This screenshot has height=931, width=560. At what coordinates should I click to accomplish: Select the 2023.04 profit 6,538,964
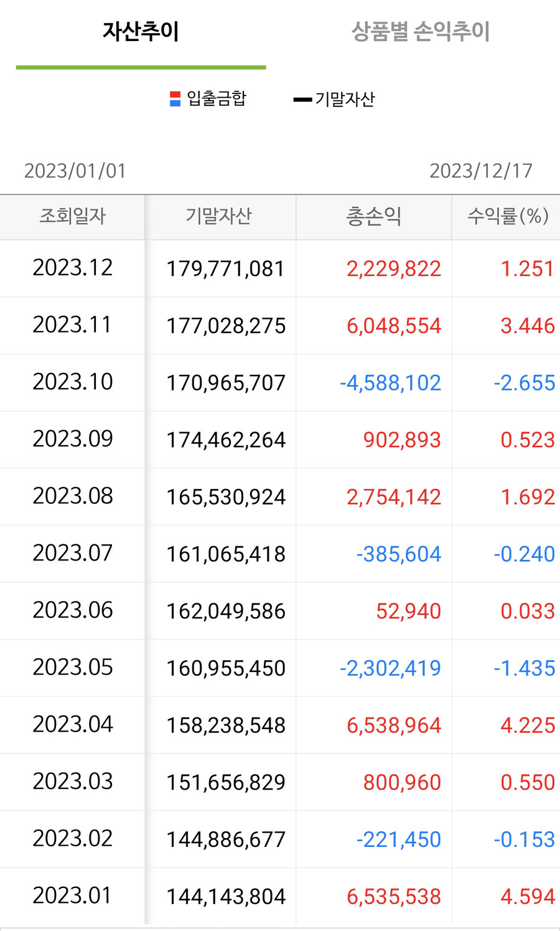(393, 725)
